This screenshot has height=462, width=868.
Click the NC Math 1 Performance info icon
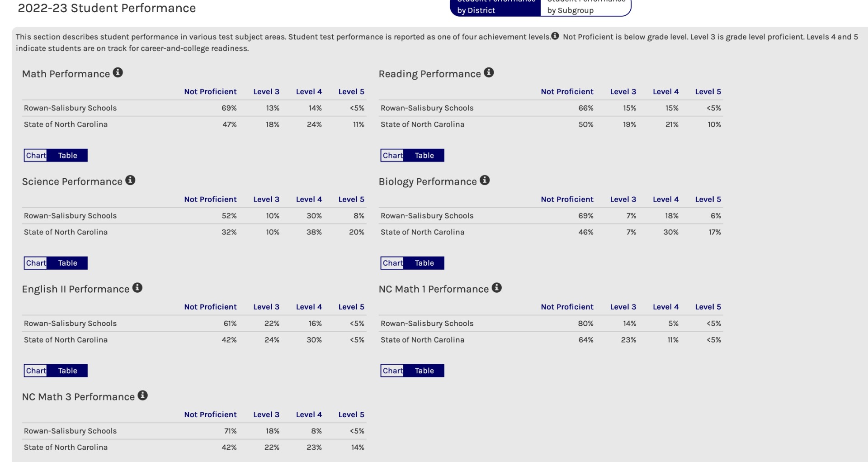(x=496, y=288)
